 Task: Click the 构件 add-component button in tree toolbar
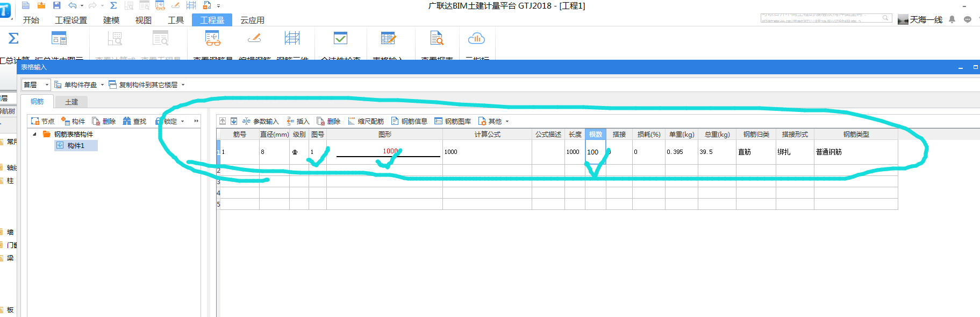point(73,121)
